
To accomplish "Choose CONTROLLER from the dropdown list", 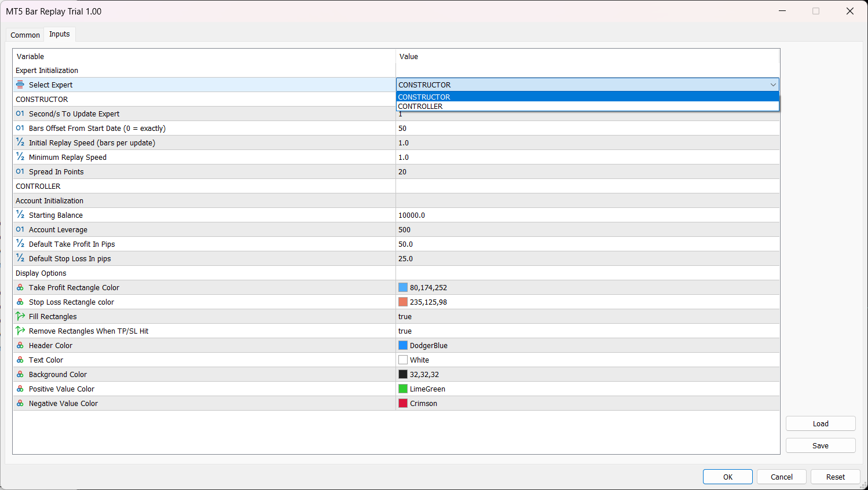I will (420, 107).
